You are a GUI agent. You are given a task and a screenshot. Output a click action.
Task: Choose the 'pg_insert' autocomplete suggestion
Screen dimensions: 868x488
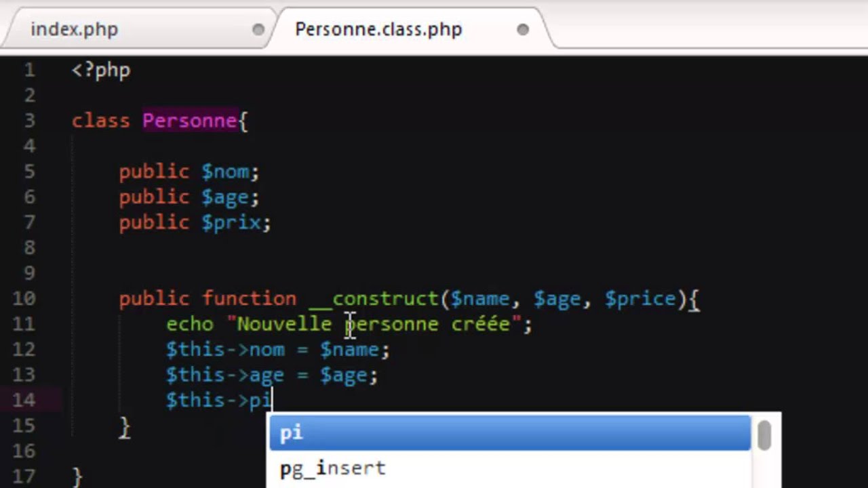510,468
